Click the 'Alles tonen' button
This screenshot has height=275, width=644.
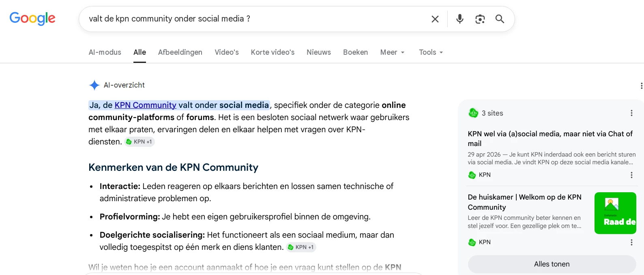552,264
